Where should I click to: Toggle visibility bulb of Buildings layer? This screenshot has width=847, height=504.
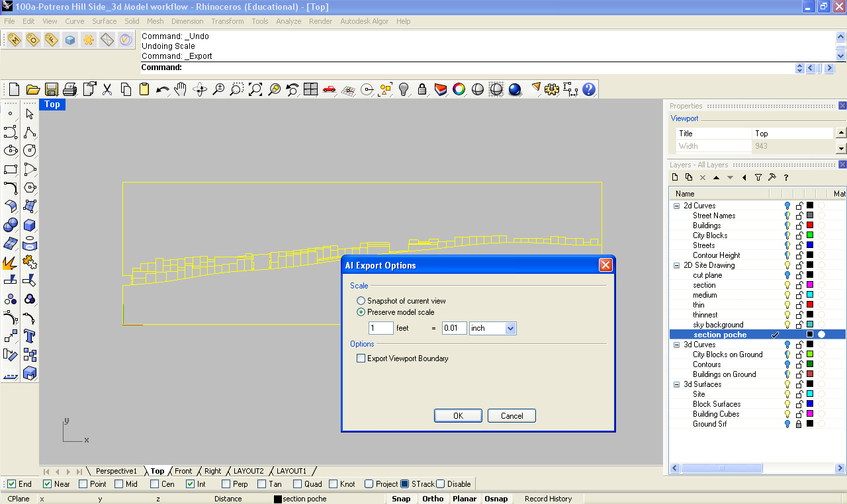[x=787, y=226]
